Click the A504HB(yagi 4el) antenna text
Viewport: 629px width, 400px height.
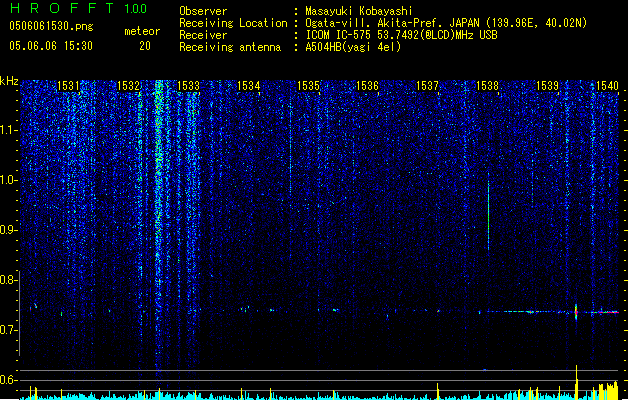353,47
